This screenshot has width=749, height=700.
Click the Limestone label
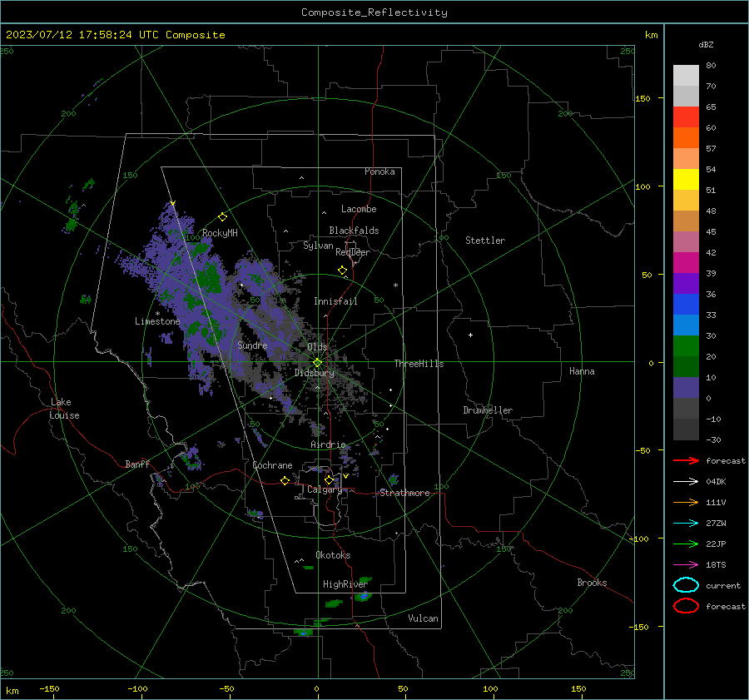pyautogui.click(x=157, y=321)
